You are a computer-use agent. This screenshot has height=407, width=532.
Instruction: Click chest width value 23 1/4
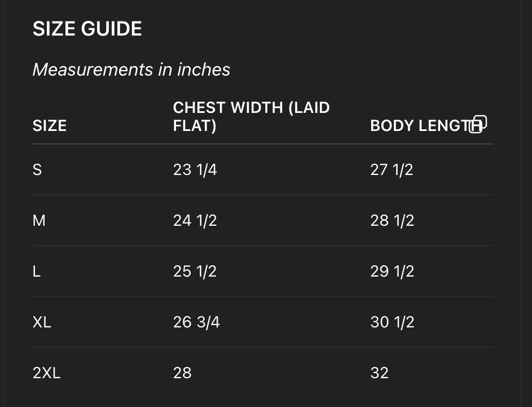coord(195,169)
